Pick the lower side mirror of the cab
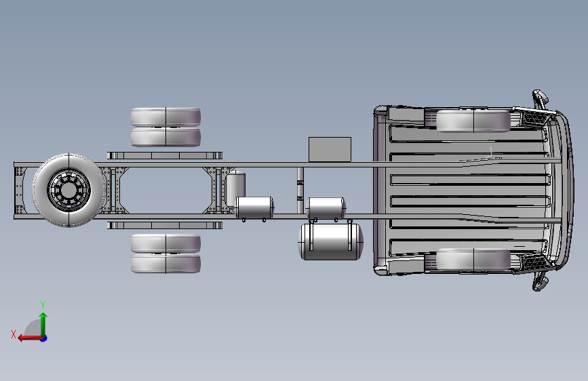Viewport: 588px width, 381px height. [541, 281]
